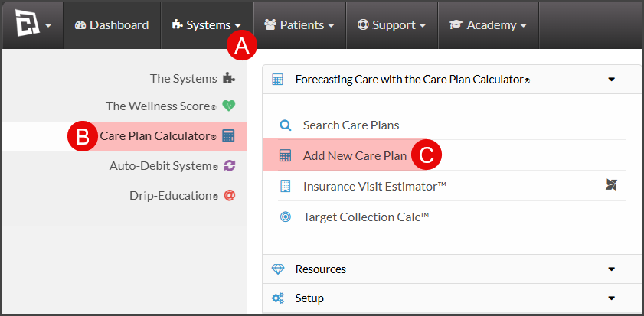Click the pinwheel icon next to Insurance Visit Estimator
This screenshot has width=644, height=316.
click(x=611, y=185)
